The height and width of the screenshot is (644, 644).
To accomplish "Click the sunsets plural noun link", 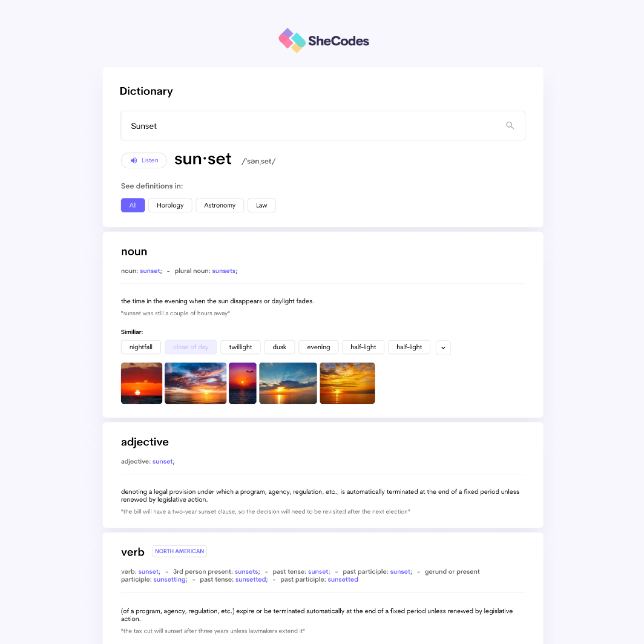I will point(223,271).
